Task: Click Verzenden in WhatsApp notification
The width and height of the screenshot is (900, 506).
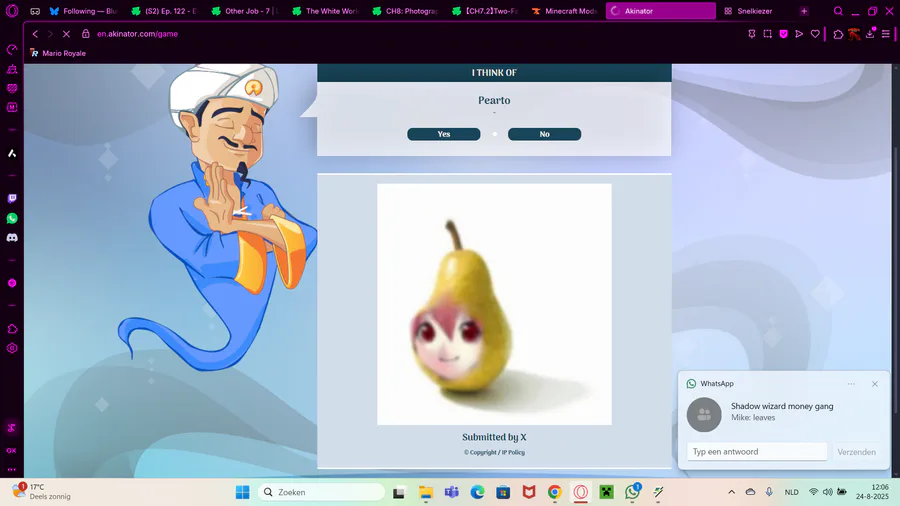Action: (856, 452)
